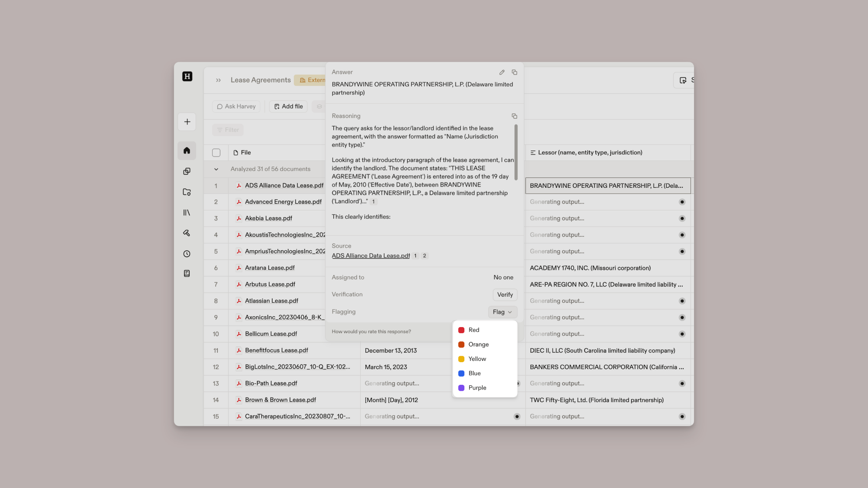The width and height of the screenshot is (868, 488).
Task: Choose the Purple flag option
Action: (x=485, y=388)
